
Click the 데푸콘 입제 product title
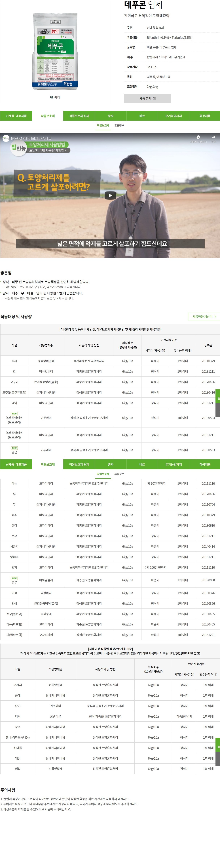point(143,5)
